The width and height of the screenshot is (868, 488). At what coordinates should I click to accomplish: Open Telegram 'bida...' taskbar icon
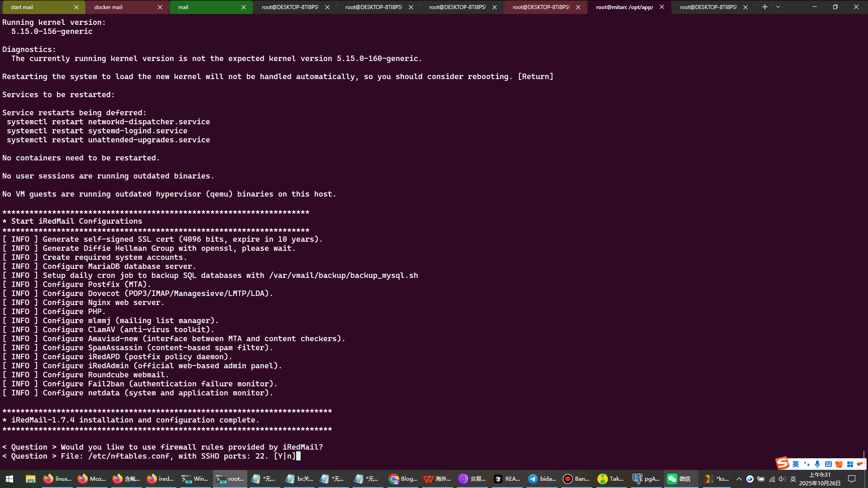pos(542,479)
